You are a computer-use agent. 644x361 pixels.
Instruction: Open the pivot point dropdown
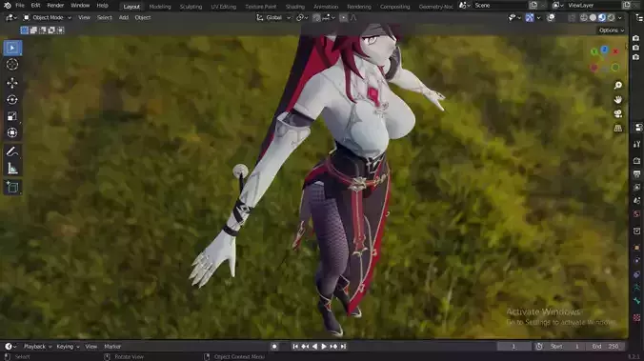pyautogui.click(x=302, y=18)
